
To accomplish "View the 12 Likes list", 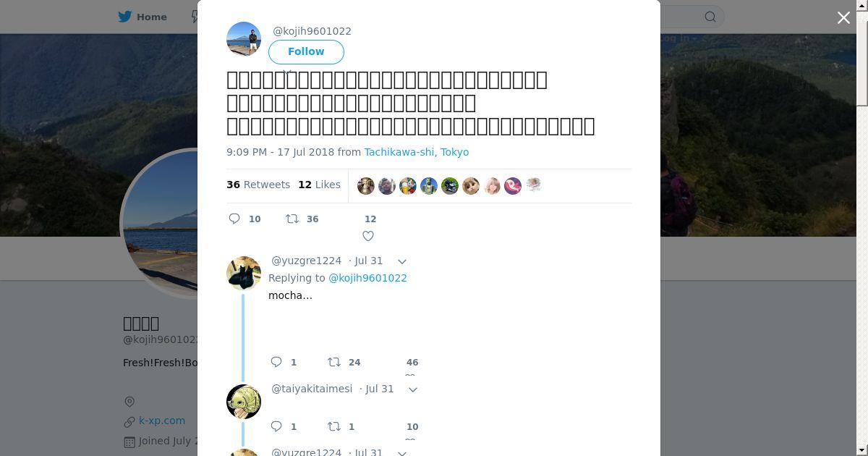I will [x=319, y=185].
